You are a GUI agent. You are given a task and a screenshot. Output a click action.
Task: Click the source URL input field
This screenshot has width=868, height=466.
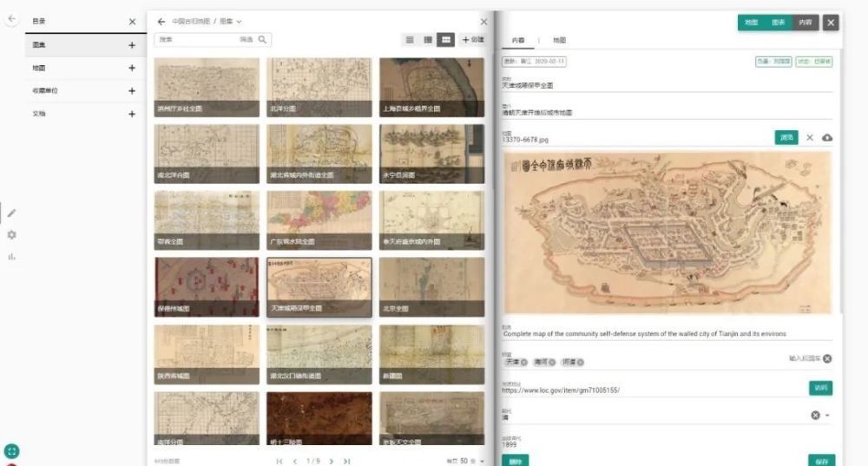tap(651, 391)
